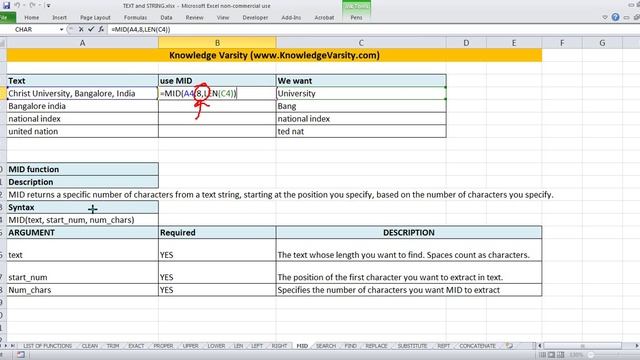Select the 'start_num' argument cell

pyautogui.click(x=82, y=273)
